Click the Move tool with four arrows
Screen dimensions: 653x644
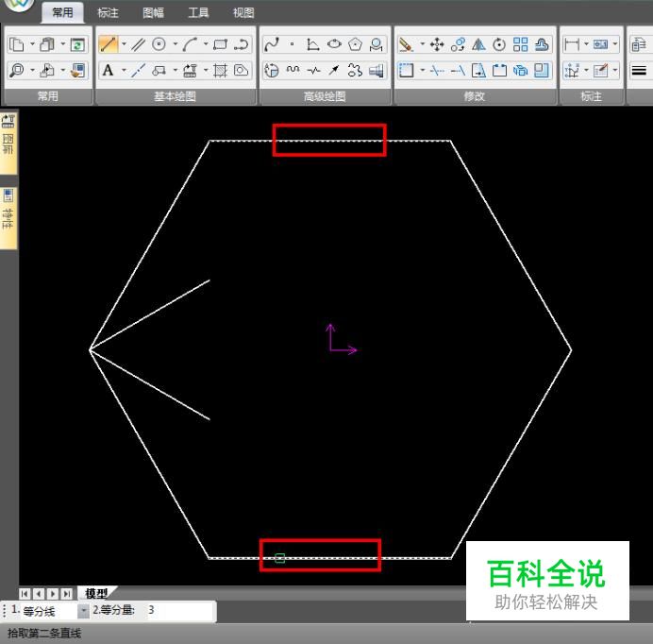(437, 44)
